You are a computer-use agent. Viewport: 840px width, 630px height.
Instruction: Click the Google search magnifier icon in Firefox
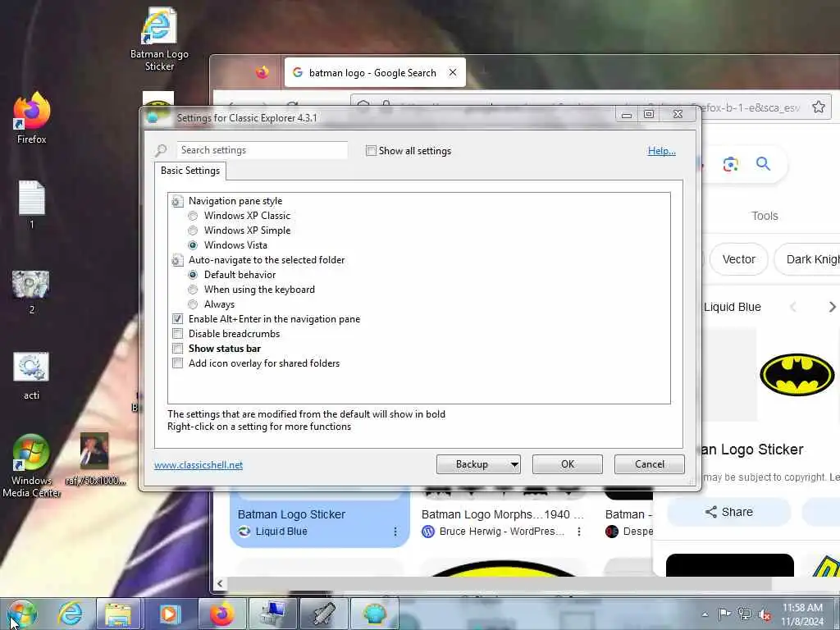(x=764, y=164)
